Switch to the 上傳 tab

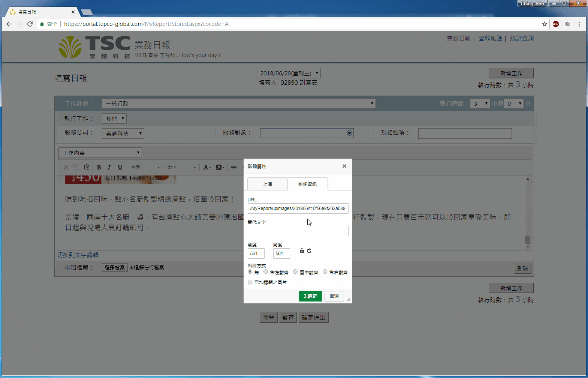pos(267,184)
